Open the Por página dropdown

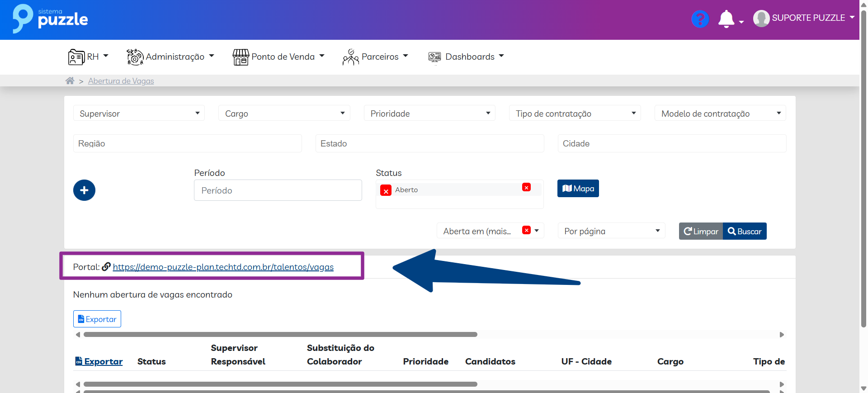[611, 231]
